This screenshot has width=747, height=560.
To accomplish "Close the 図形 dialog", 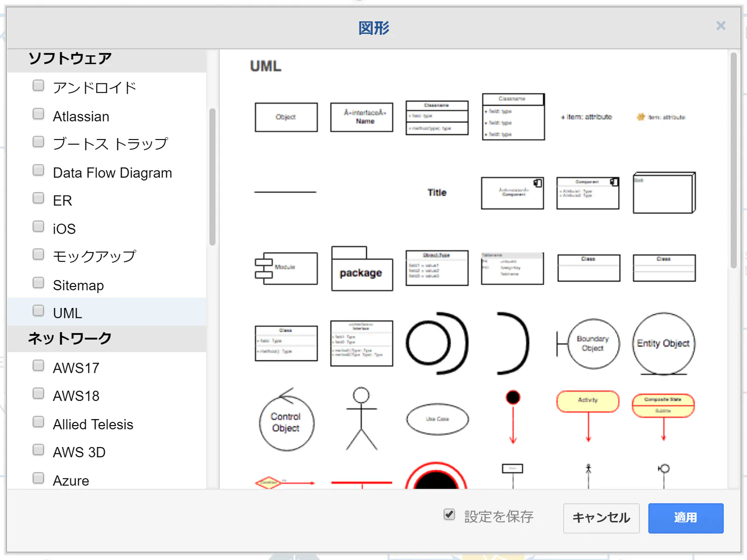I will tap(721, 26).
